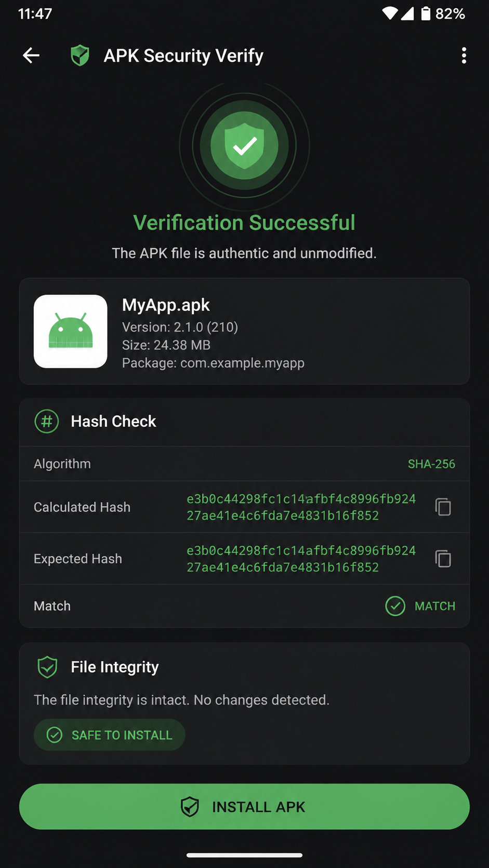Tap the MyApp.apk file name

coord(166,305)
